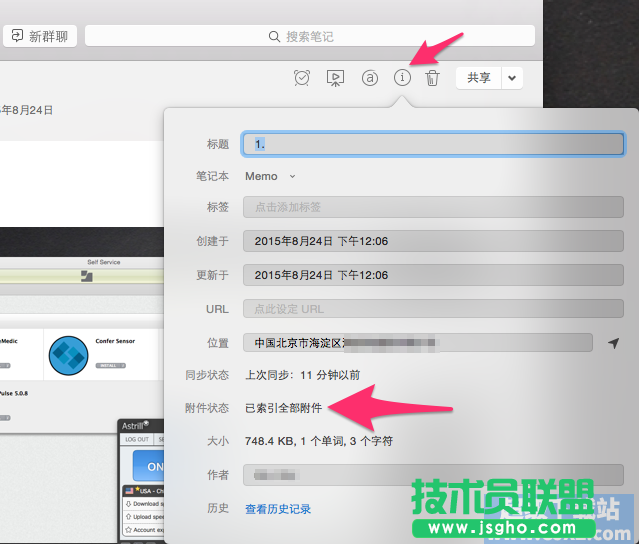Expand the dropdown arrow next to 共享
Viewport: 639px width, 544px height.
(512, 78)
